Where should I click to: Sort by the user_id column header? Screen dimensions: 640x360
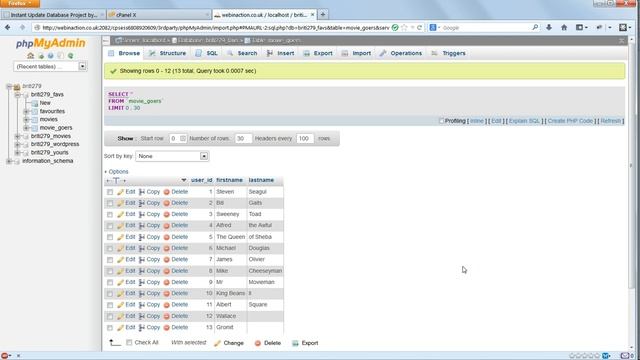pyautogui.click(x=202, y=180)
